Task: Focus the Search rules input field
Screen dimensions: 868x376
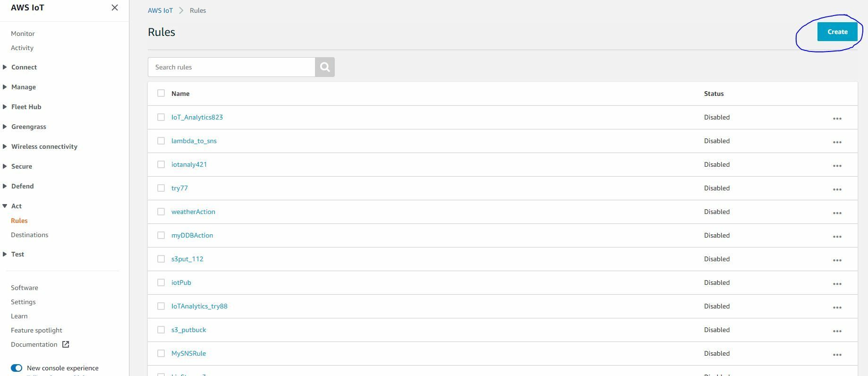Action: click(231, 67)
